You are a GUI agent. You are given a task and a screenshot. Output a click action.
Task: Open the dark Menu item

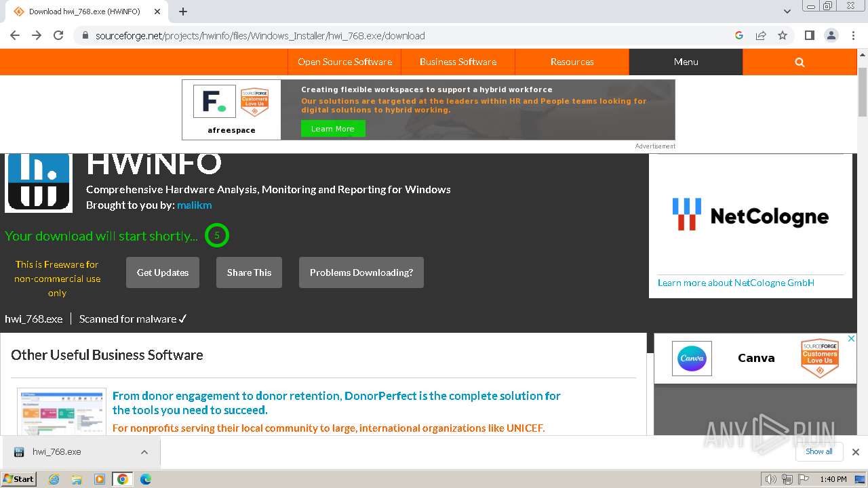pos(686,62)
